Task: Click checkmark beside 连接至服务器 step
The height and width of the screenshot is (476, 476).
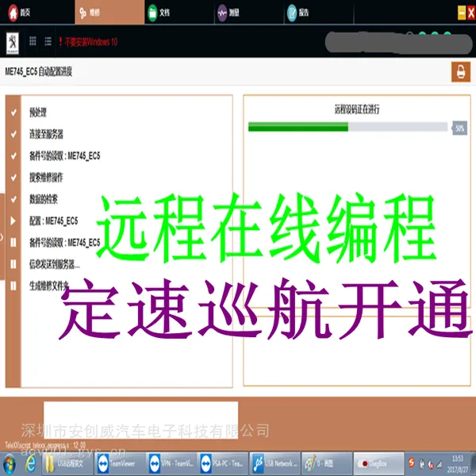Action: (x=13, y=134)
